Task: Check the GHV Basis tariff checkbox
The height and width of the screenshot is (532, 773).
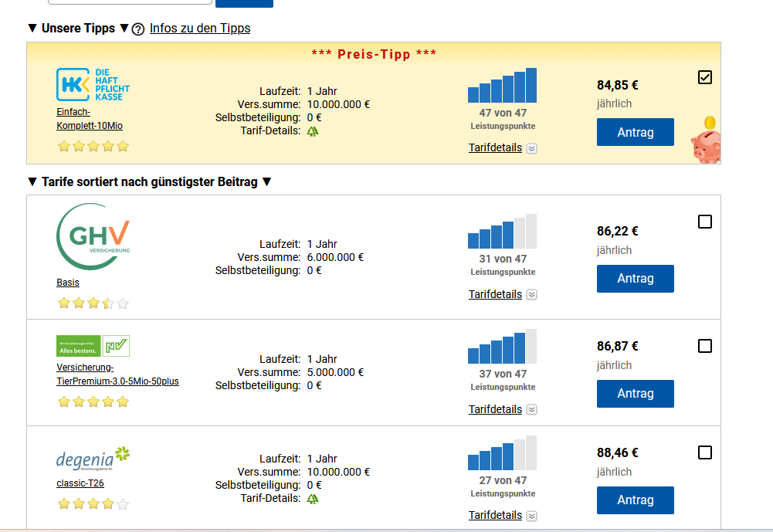Action: 704,222
